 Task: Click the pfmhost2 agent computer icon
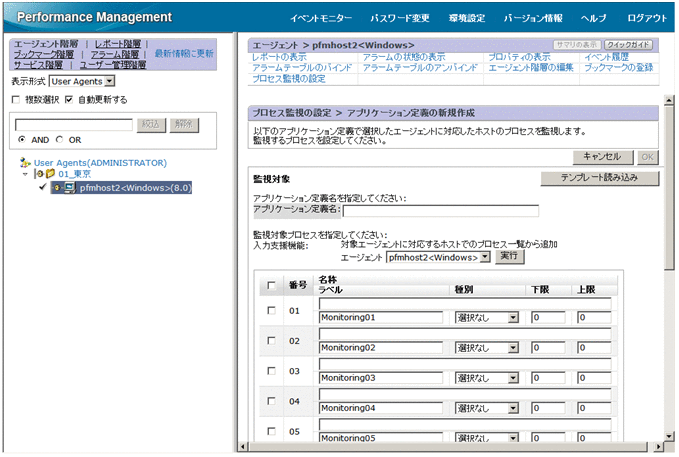tap(69, 187)
